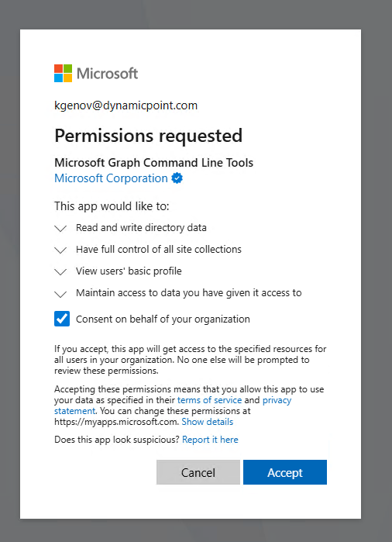The width and height of the screenshot is (392, 542).
Task: Click the blue verified publisher badge
Action: click(x=177, y=178)
